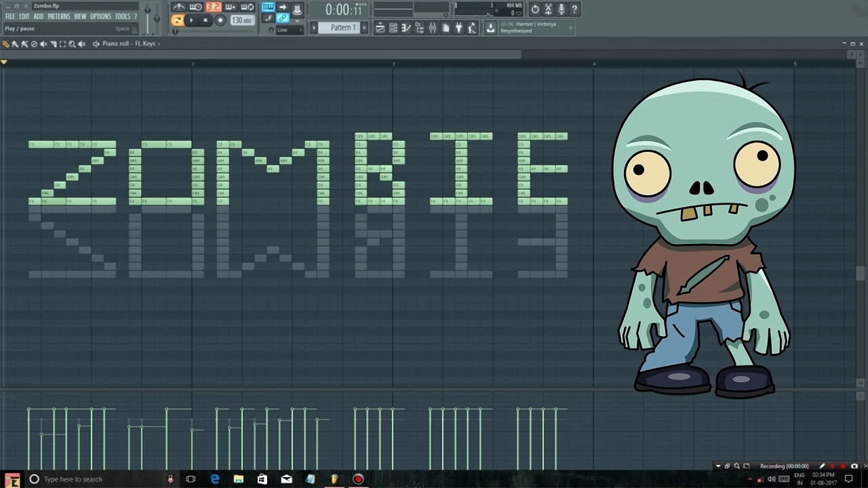Open help with the question mark icon
Screen dimensions: 868x488
[574, 9]
